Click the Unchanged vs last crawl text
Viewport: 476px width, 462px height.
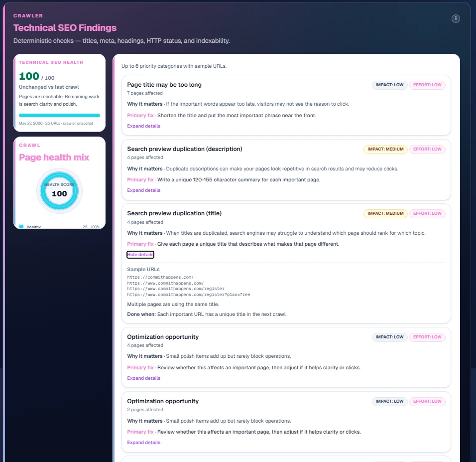point(49,87)
